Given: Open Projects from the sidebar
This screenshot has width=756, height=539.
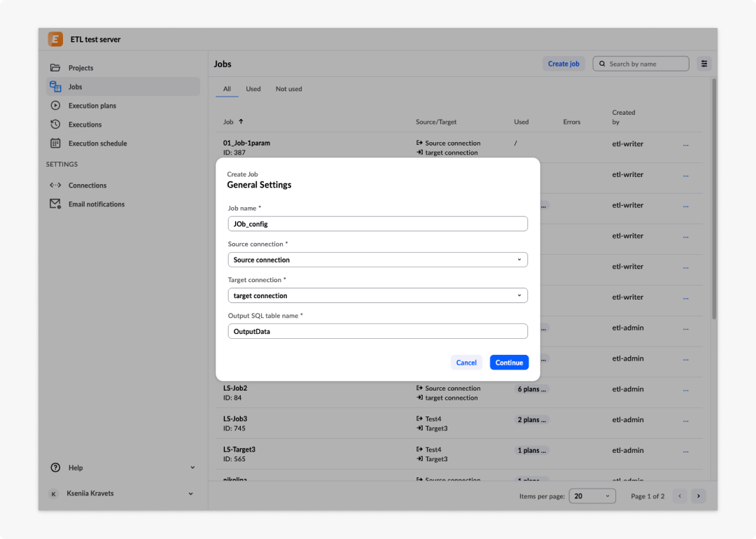Looking at the screenshot, I should tap(123, 67).
